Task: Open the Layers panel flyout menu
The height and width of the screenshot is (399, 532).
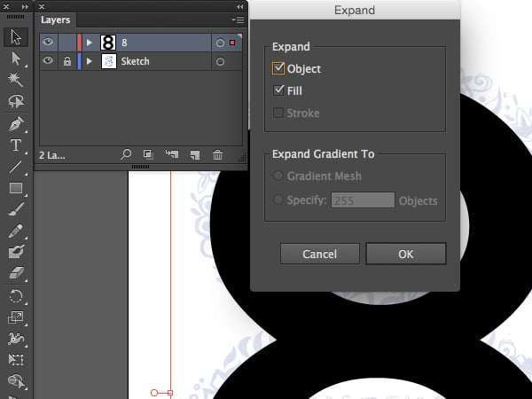Action: click(239, 20)
